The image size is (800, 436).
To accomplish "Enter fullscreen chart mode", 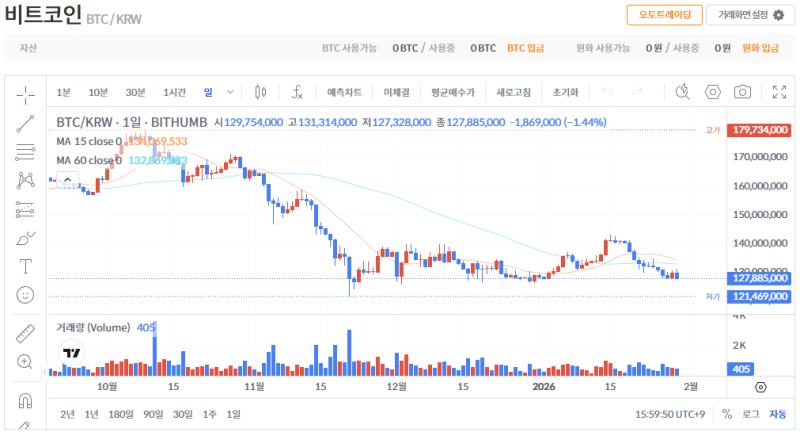I will (780, 92).
